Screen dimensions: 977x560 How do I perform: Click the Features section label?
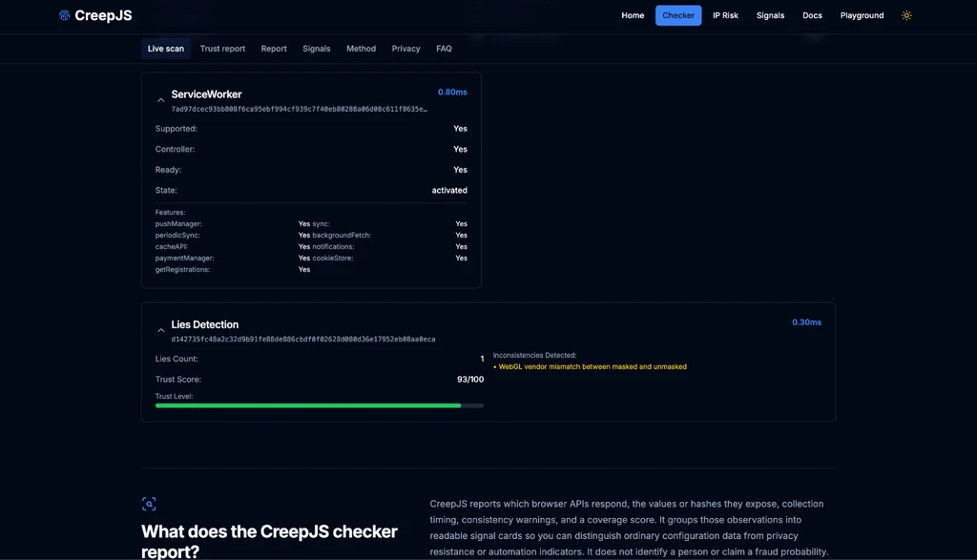click(x=170, y=213)
